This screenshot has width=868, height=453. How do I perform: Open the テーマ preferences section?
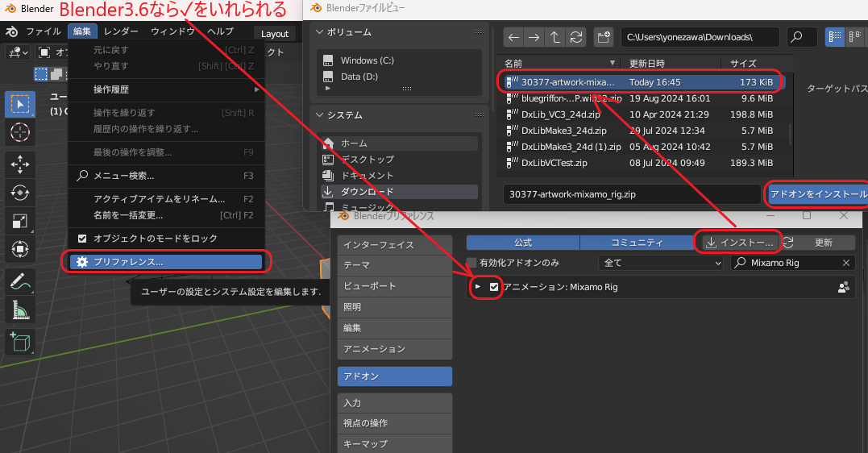tap(395, 265)
